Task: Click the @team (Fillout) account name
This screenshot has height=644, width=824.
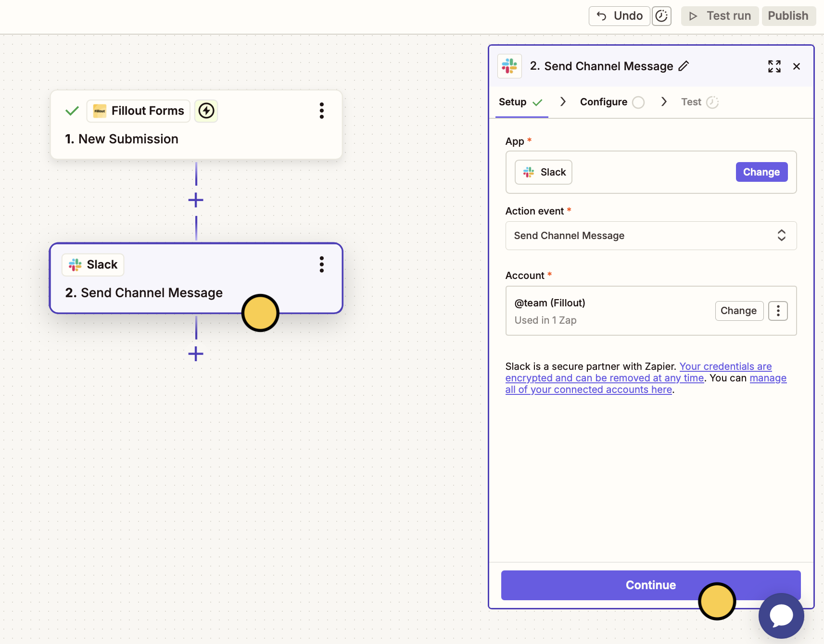Action: [x=550, y=303]
